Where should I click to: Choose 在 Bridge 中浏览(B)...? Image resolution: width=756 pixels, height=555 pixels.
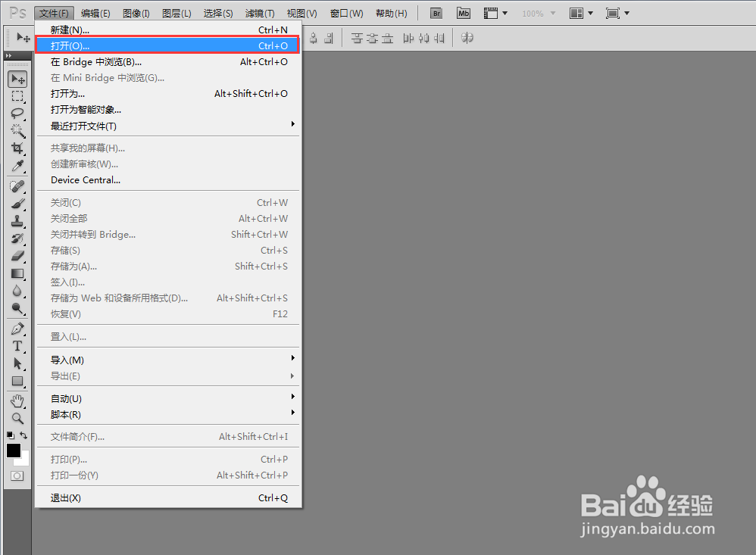pyautogui.click(x=167, y=61)
